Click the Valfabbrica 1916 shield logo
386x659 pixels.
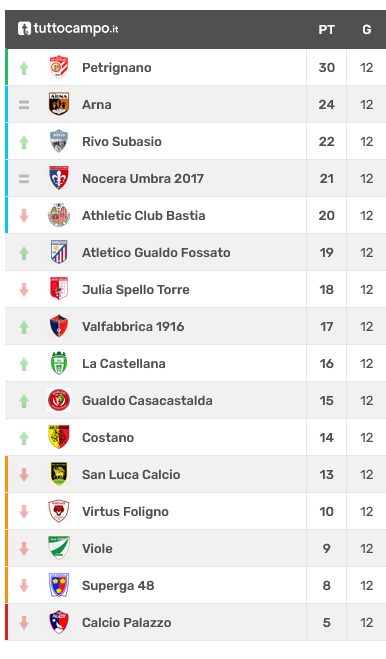(x=59, y=326)
